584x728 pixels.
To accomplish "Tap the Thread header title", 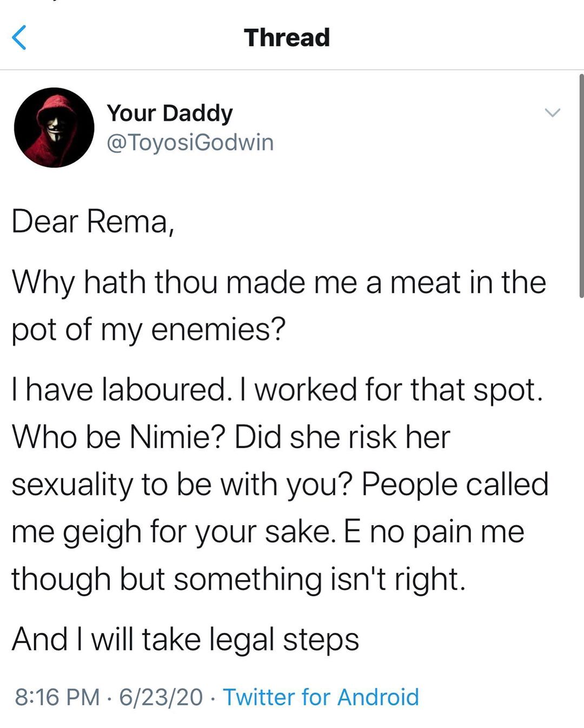I will 287,38.
